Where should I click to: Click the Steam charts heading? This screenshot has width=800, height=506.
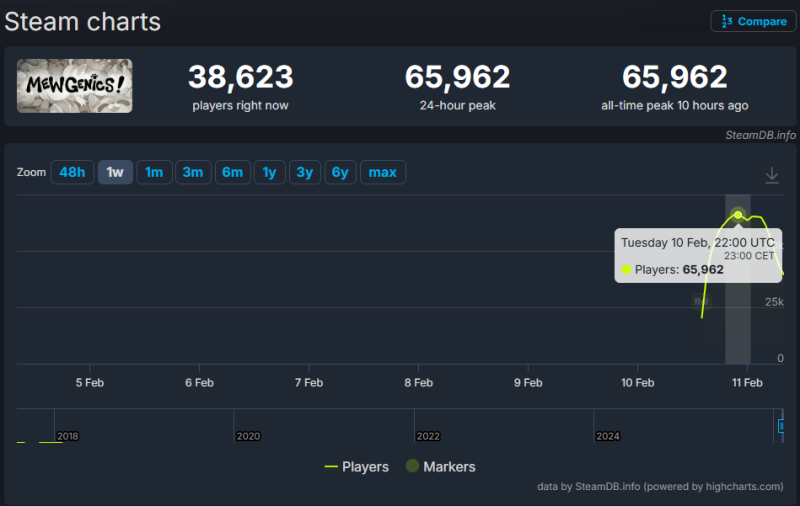click(83, 22)
